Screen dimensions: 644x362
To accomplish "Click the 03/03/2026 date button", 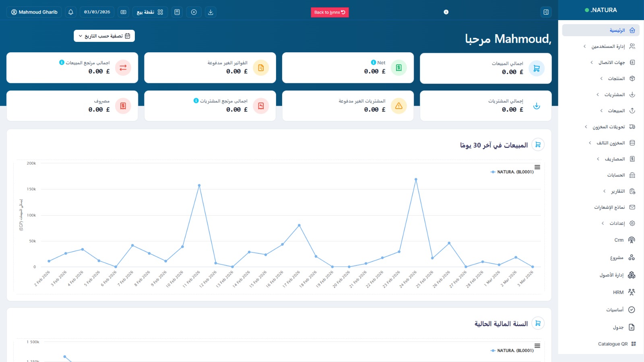I will pos(97,12).
